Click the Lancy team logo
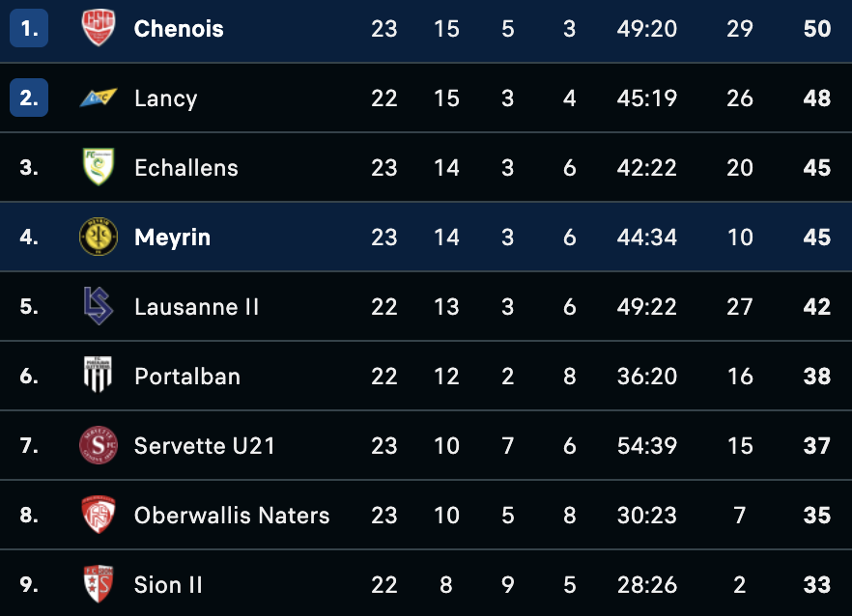 (98, 98)
